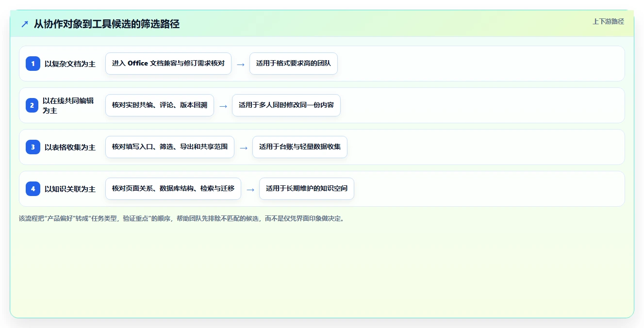Click the arrow icon beside the panel title
This screenshot has width=644, height=328.
(25, 24)
